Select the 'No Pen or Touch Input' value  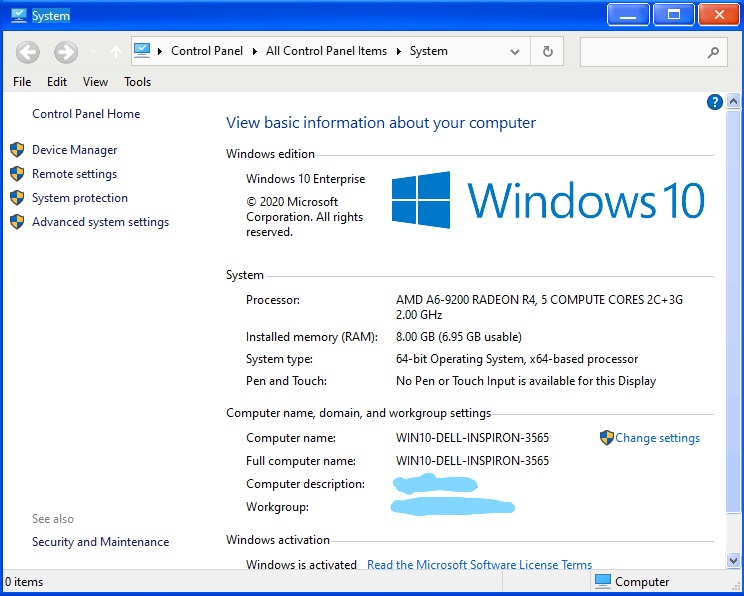click(526, 381)
